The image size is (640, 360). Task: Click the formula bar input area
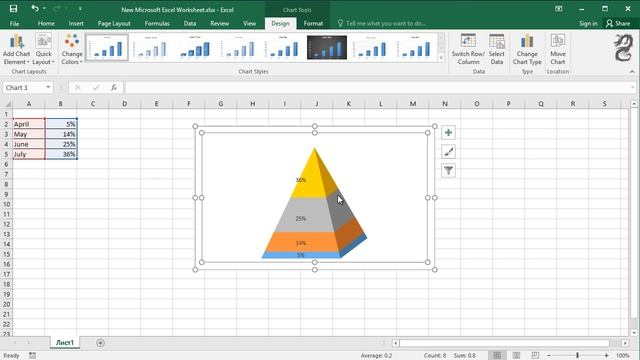coord(378,87)
